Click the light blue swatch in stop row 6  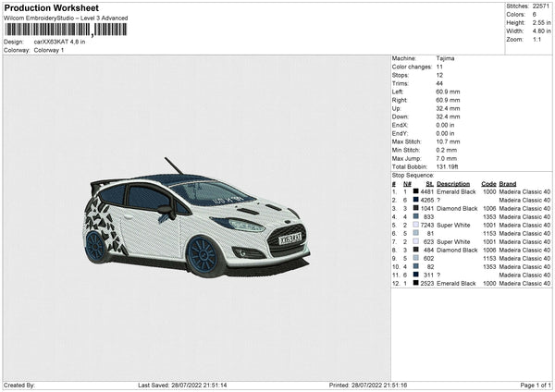[415, 234]
